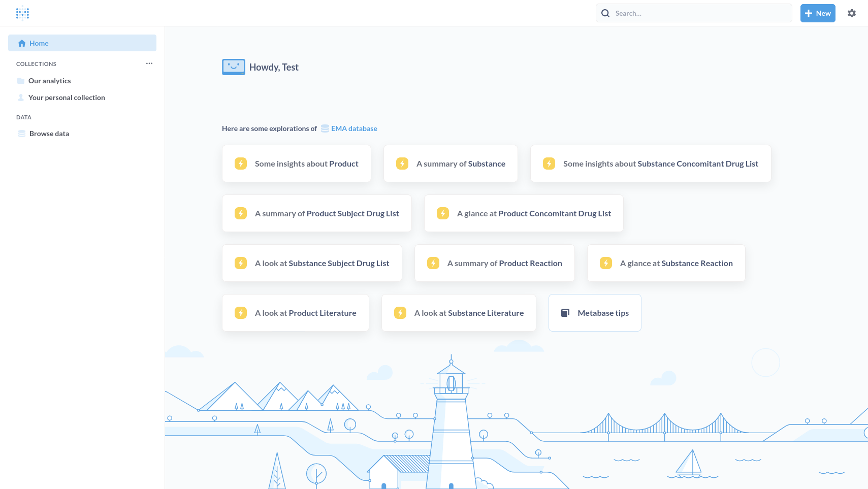Click the COLLECTIONS section heading
This screenshot has width=868, height=489.
pyautogui.click(x=36, y=64)
